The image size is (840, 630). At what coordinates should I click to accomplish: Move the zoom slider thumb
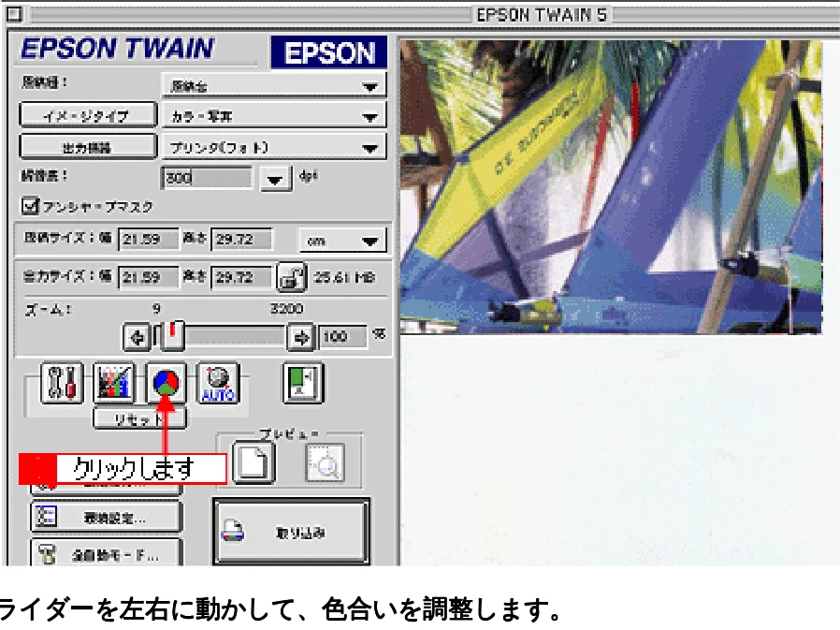[172, 336]
